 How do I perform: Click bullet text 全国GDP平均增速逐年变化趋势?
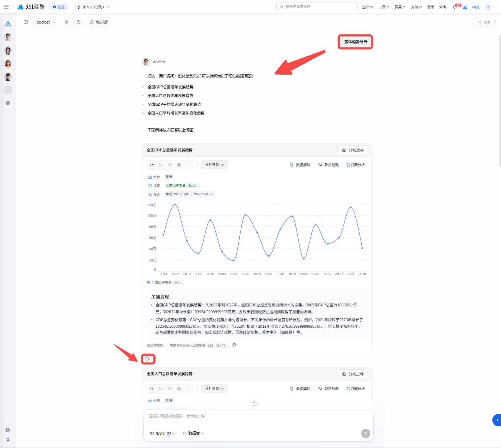(x=174, y=104)
